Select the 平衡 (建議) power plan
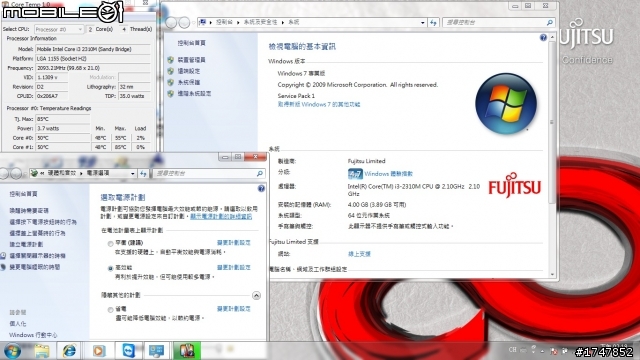 click(110, 243)
